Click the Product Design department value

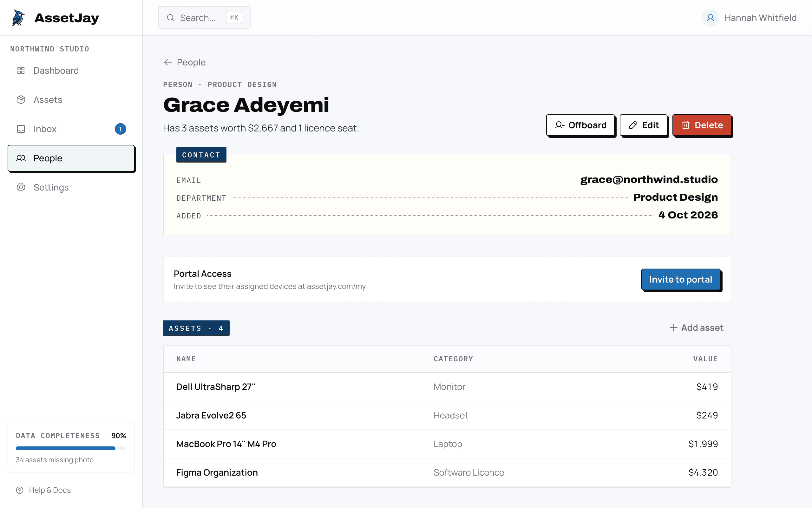[675, 197]
